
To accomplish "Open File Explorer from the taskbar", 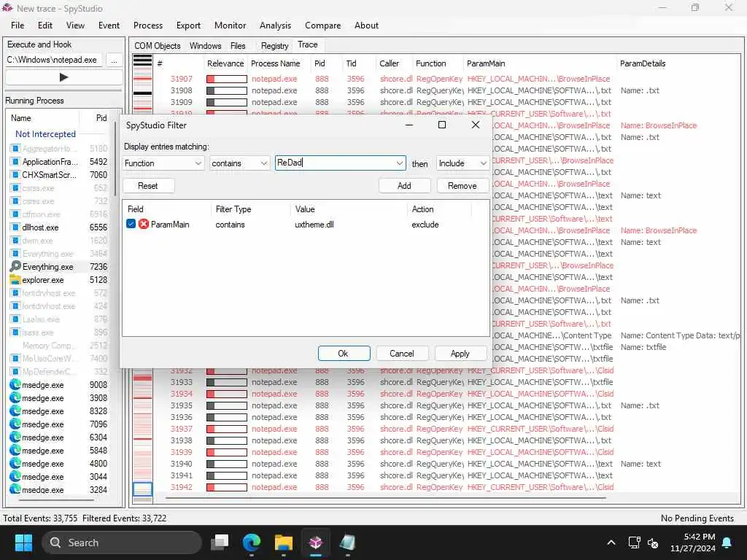I will click(x=284, y=542).
